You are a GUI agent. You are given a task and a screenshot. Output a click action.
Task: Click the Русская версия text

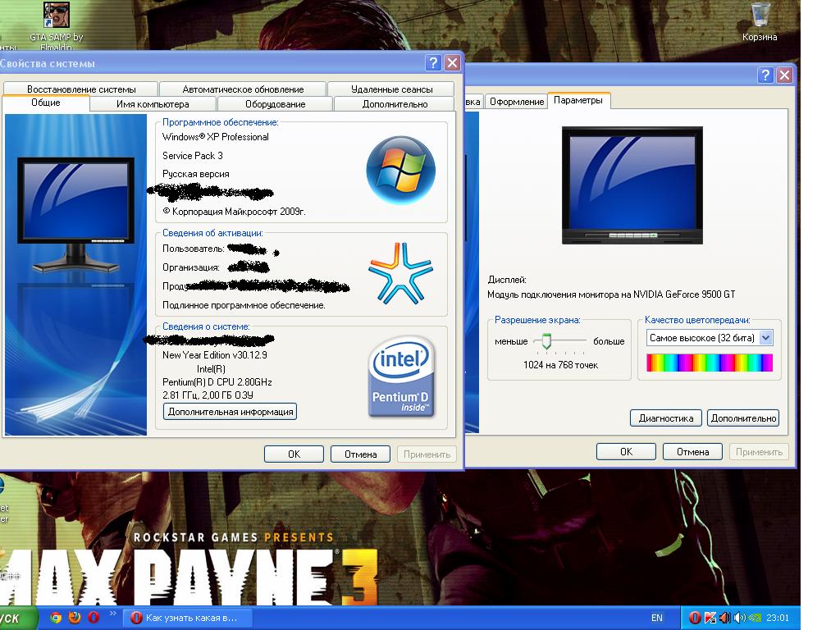(x=195, y=174)
